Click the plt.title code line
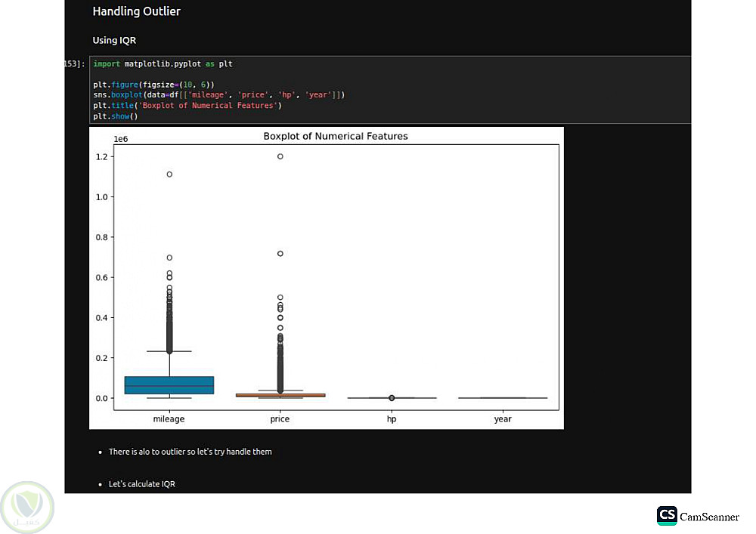 tap(187, 106)
